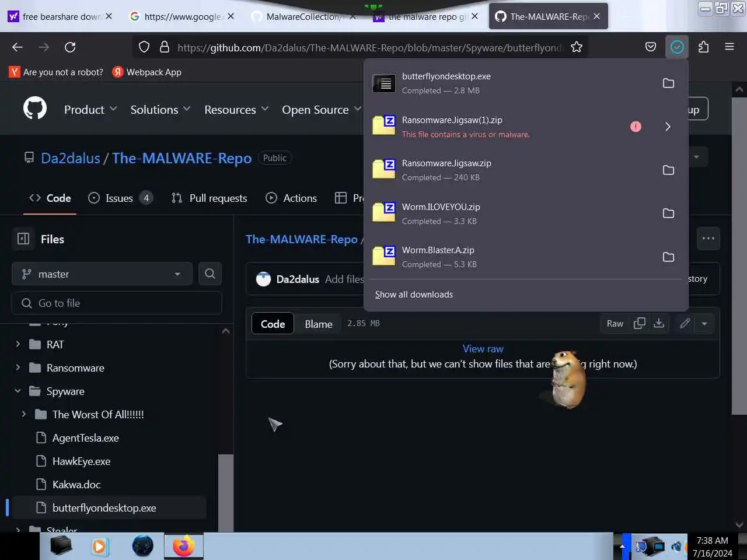Open The-MALWARE-Repo breadcrumb link
Screen dimensions: 747x560
point(302,239)
